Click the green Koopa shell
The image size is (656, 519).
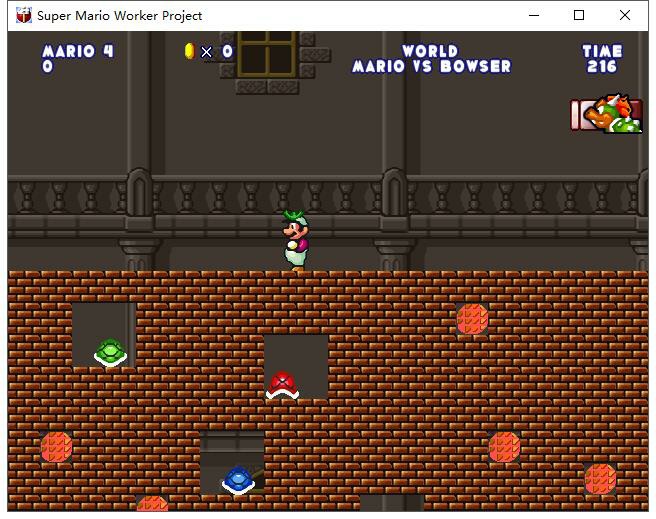click(110, 353)
